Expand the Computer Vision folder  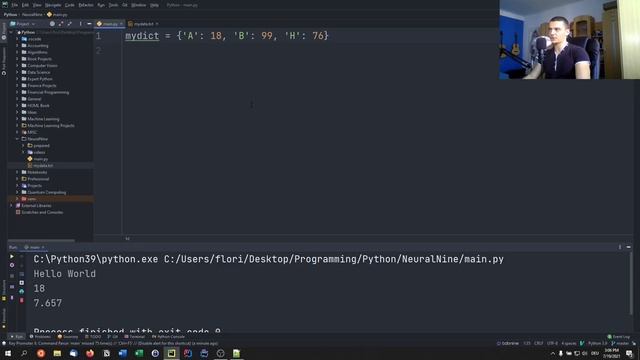[17, 66]
